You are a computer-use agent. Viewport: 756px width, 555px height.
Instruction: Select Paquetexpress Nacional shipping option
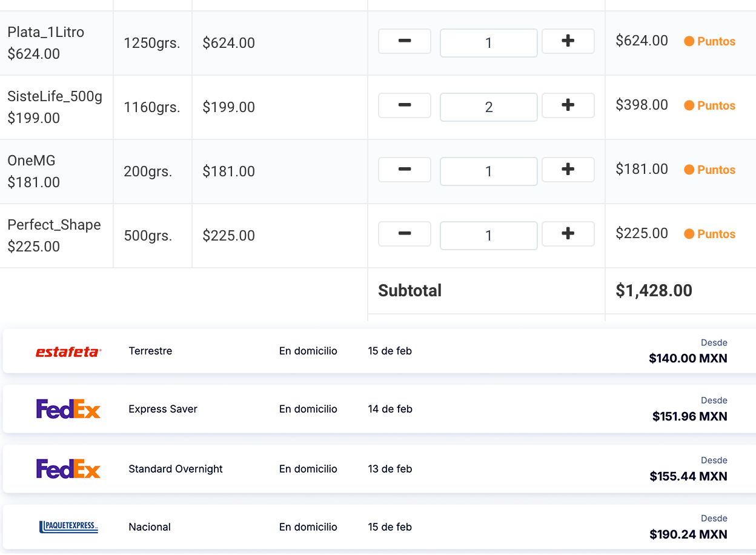[x=378, y=527]
